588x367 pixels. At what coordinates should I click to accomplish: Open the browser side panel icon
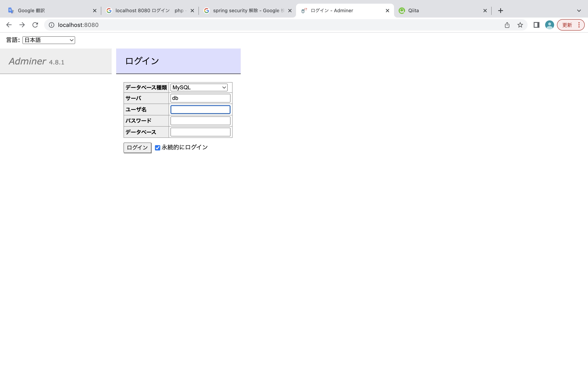(x=536, y=25)
